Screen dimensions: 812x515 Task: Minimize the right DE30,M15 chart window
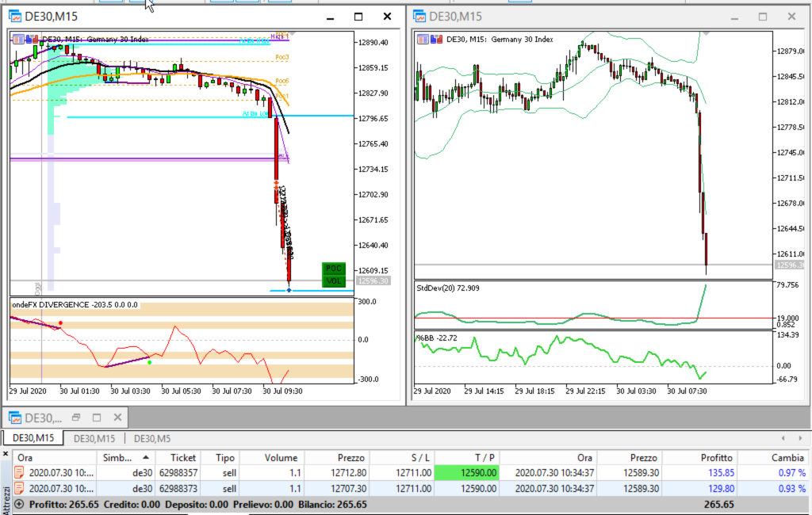coord(735,17)
